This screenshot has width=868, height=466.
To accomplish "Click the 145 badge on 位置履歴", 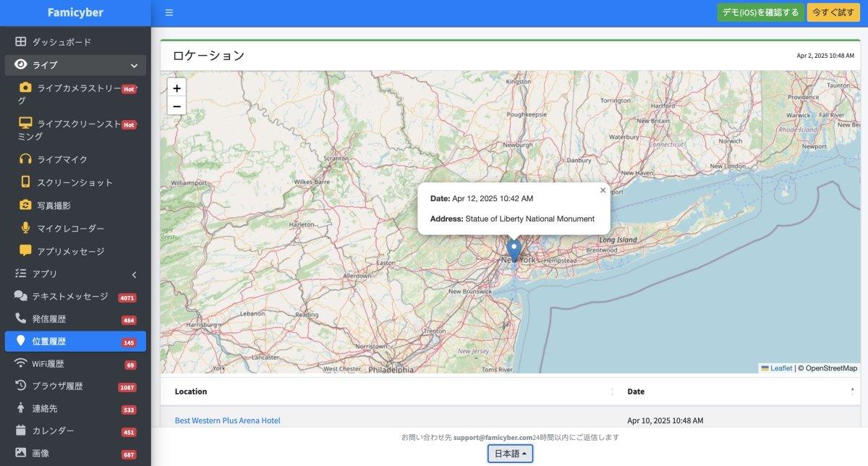I will coord(129,343).
